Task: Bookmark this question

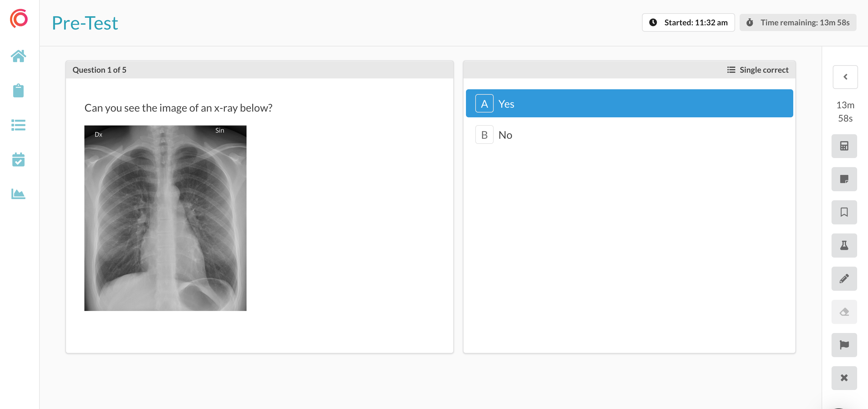Action: pos(844,212)
